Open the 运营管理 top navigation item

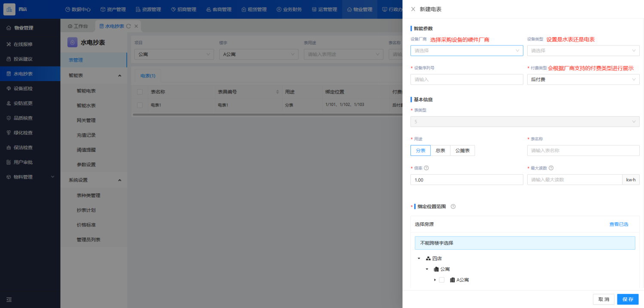click(324, 9)
